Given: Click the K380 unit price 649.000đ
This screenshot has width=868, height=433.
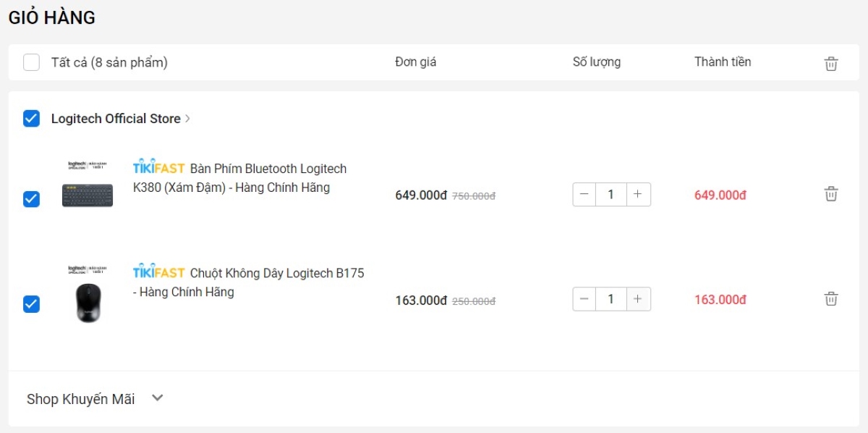Looking at the screenshot, I should [x=421, y=196].
